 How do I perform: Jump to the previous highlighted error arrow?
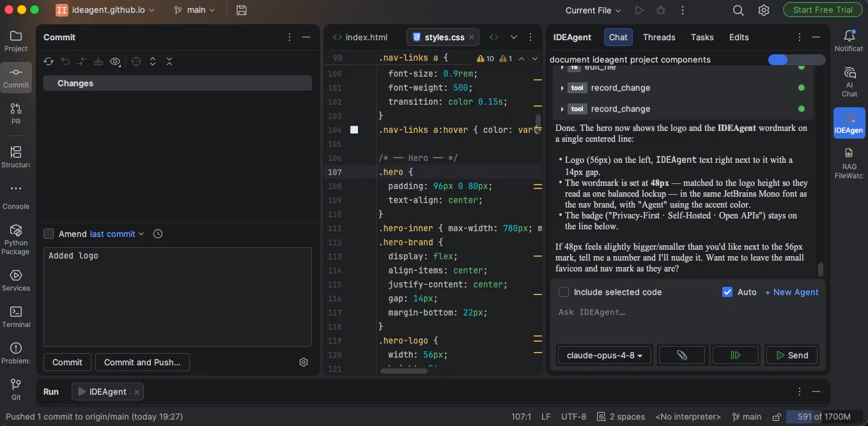coord(521,59)
